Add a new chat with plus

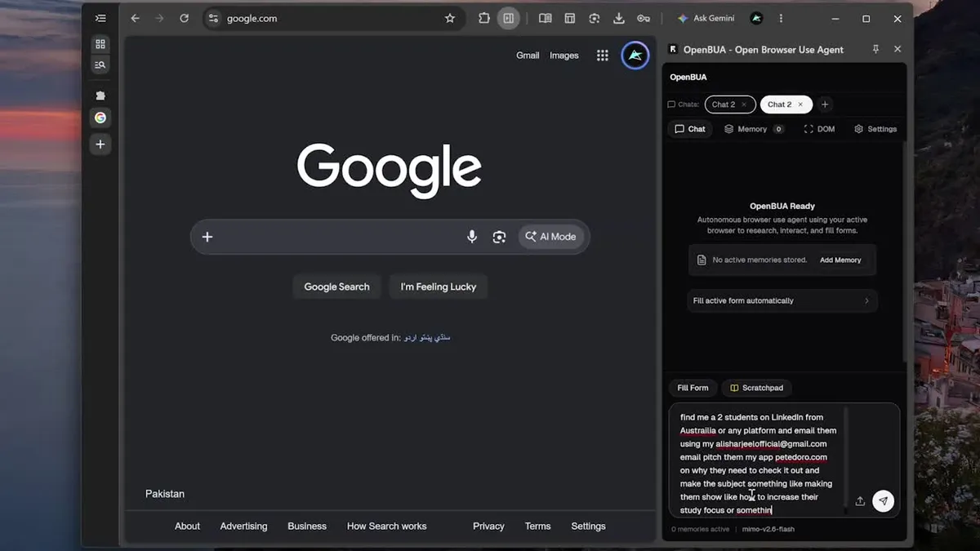[x=825, y=104]
